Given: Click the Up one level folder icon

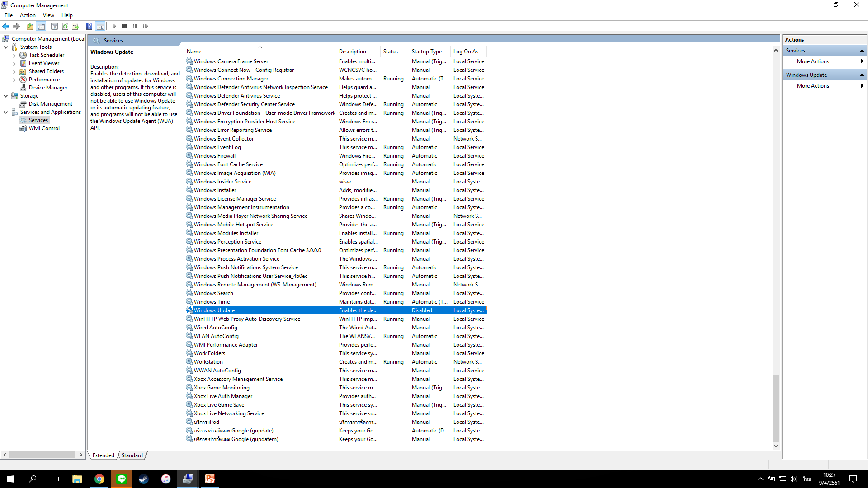Looking at the screenshot, I should tap(30, 26).
